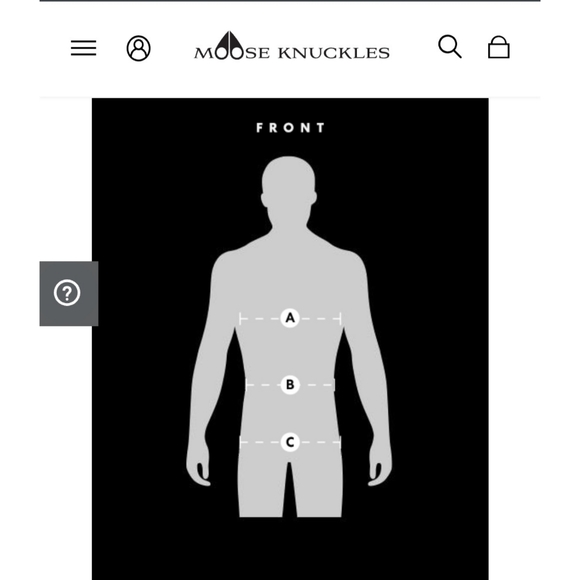Open the help question mark widget

67,293
